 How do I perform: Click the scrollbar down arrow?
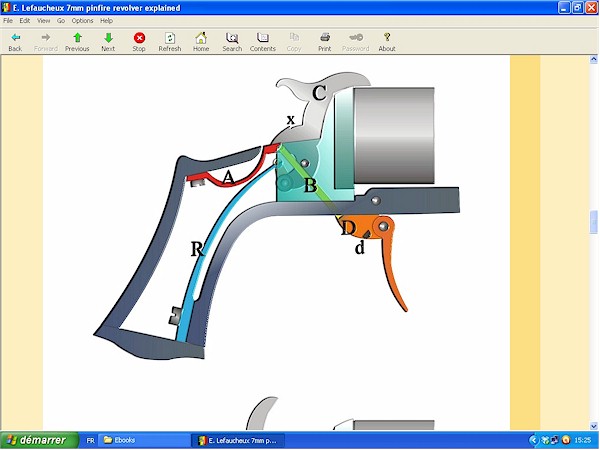tap(593, 426)
